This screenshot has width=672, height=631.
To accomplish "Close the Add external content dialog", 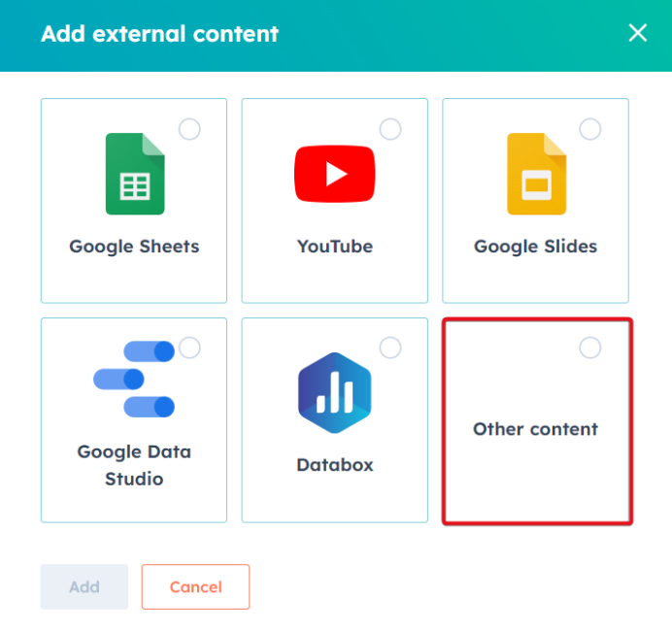I will [638, 33].
